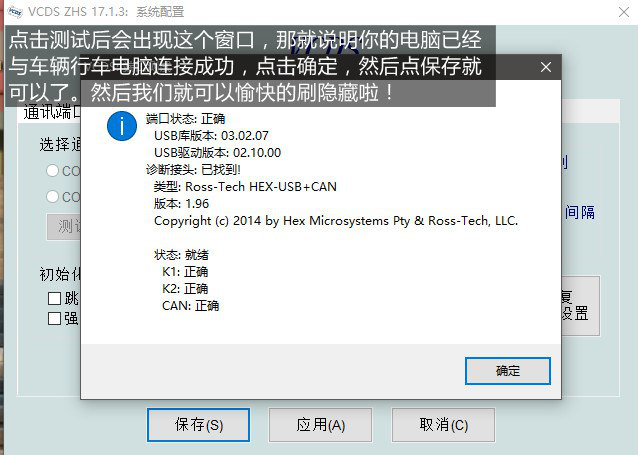Click text USB库版本: 03.02.07
This screenshot has width=638, height=455.
(211, 136)
